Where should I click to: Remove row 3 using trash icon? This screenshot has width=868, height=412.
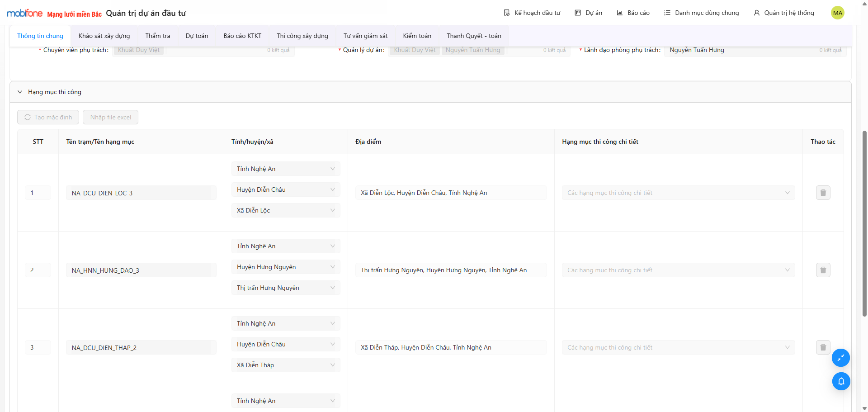[x=823, y=347]
